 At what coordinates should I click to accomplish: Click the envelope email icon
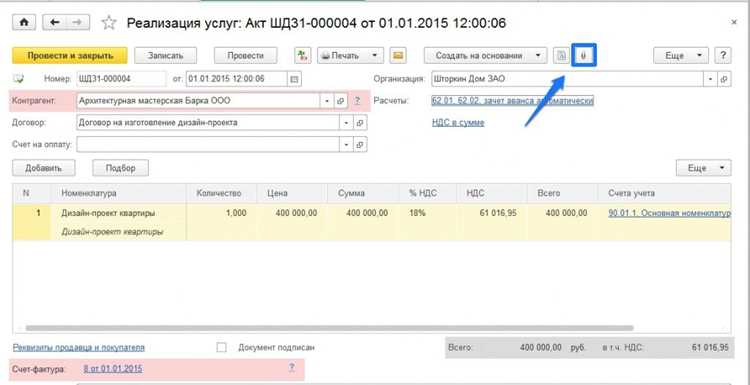coord(398,55)
